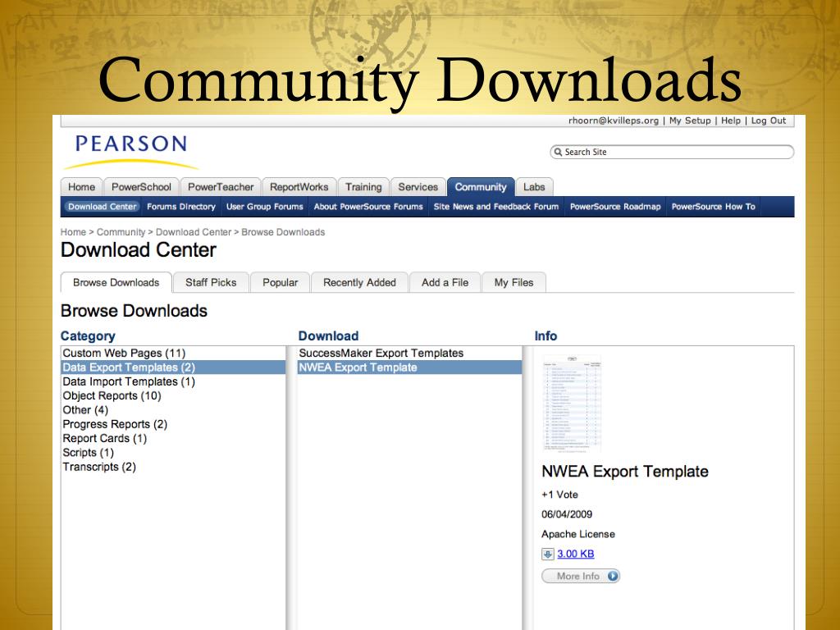Open the NWEA Export Template preview thumbnail
This screenshot has width=840, height=630.
coord(572,404)
